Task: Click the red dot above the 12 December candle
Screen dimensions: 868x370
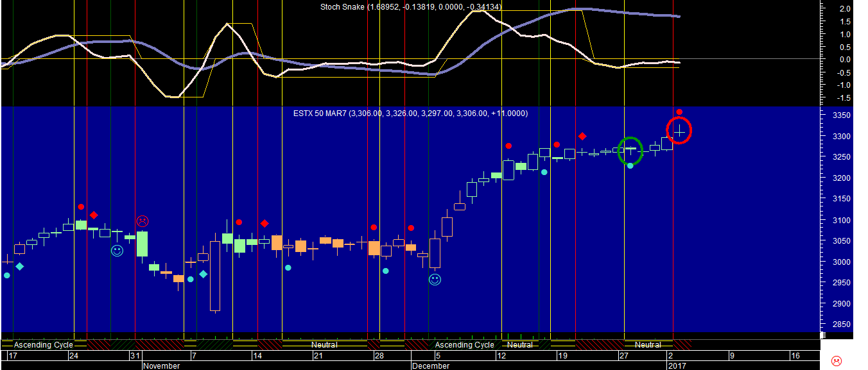Action: tap(508, 146)
